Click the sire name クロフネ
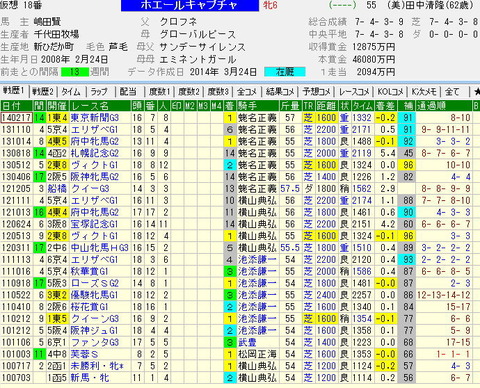Screen dimensions: 480x388 178,22
